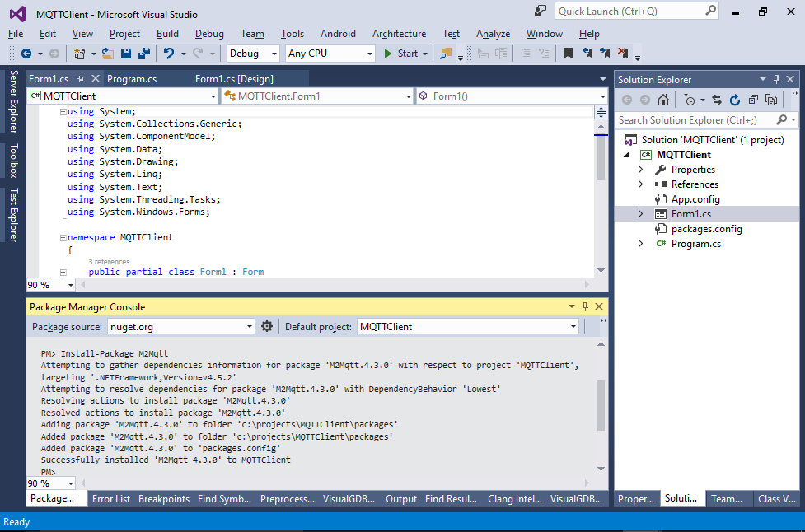Open the Architecture menu
805x532 pixels.
coord(399,33)
